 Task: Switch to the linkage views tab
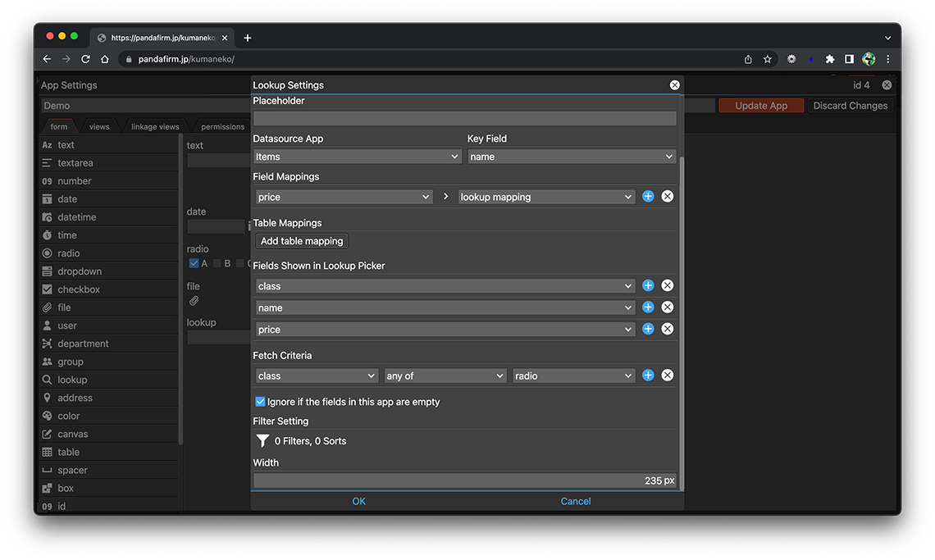155,127
